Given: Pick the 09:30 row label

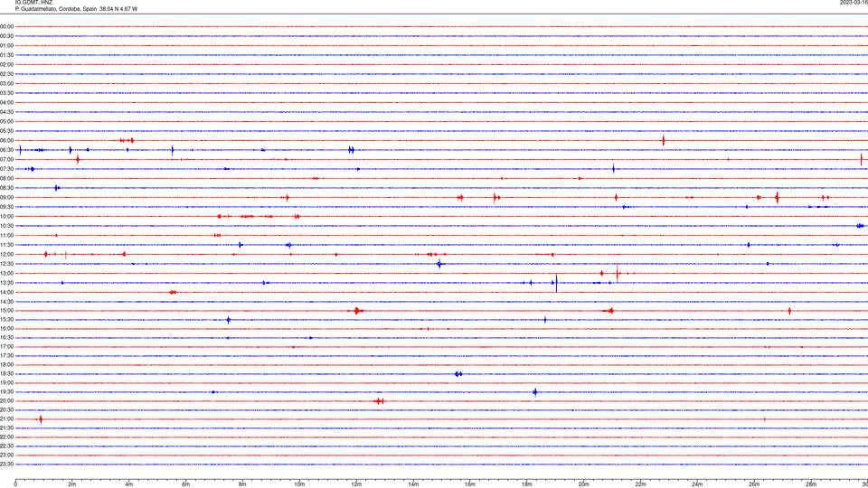Looking at the screenshot, I should pyautogui.click(x=6, y=207).
